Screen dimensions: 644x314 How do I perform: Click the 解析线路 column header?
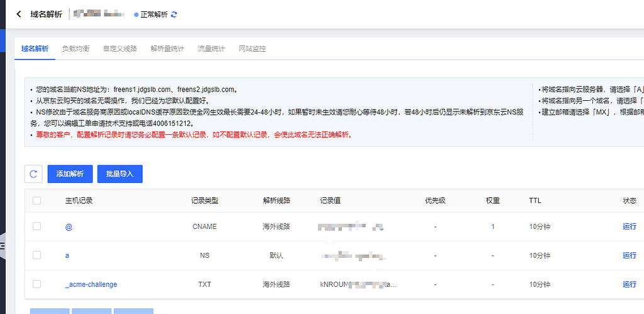click(276, 201)
